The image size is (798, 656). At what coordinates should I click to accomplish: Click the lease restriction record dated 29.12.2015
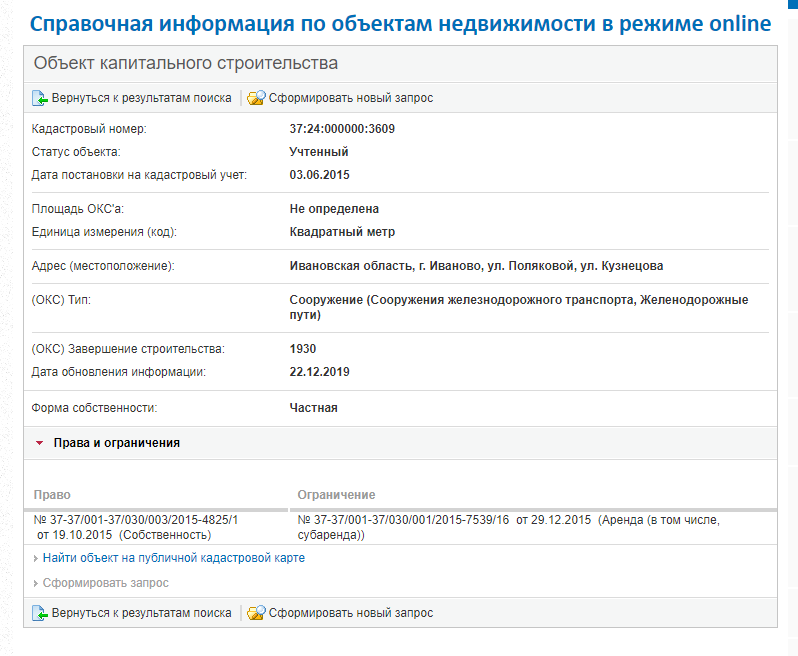click(x=508, y=527)
